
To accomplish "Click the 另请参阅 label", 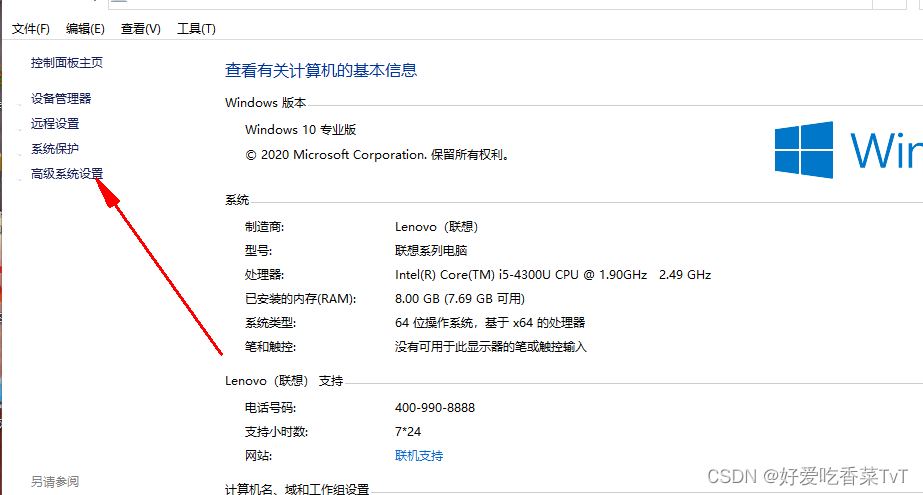I will point(55,481).
